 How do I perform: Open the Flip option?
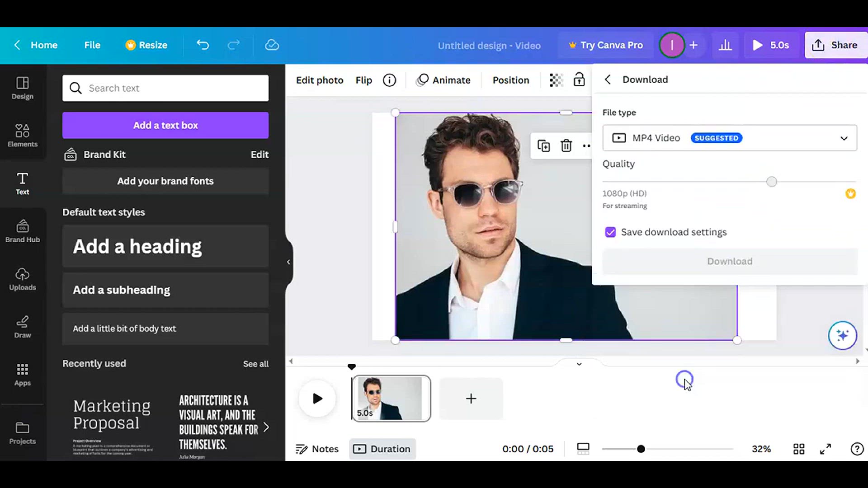[x=363, y=80]
